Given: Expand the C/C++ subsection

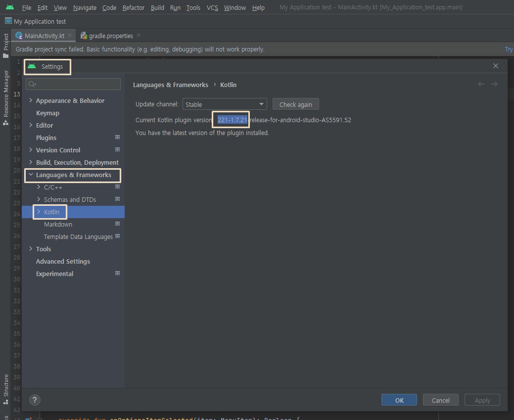Looking at the screenshot, I should click(39, 187).
